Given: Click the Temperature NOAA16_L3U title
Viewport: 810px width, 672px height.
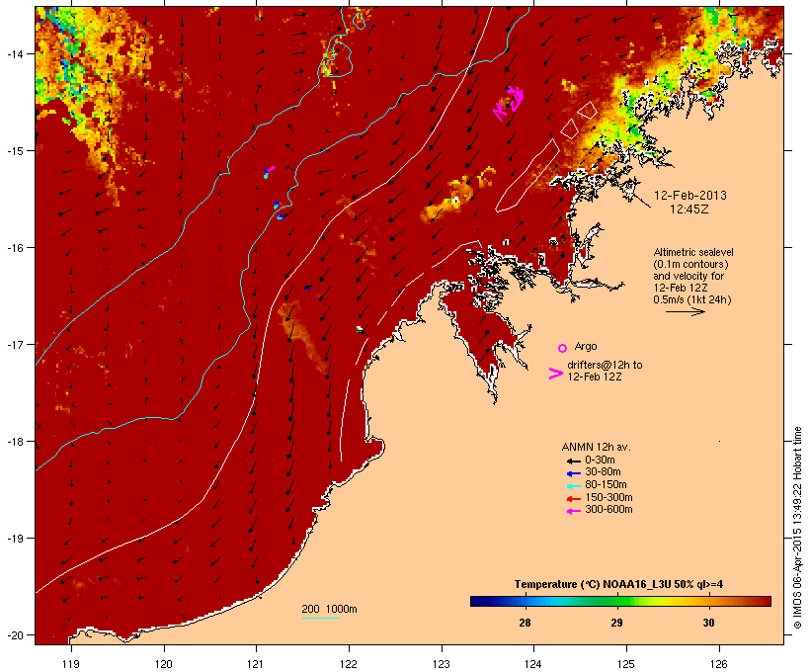Looking at the screenshot, I should pyautogui.click(x=619, y=585).
